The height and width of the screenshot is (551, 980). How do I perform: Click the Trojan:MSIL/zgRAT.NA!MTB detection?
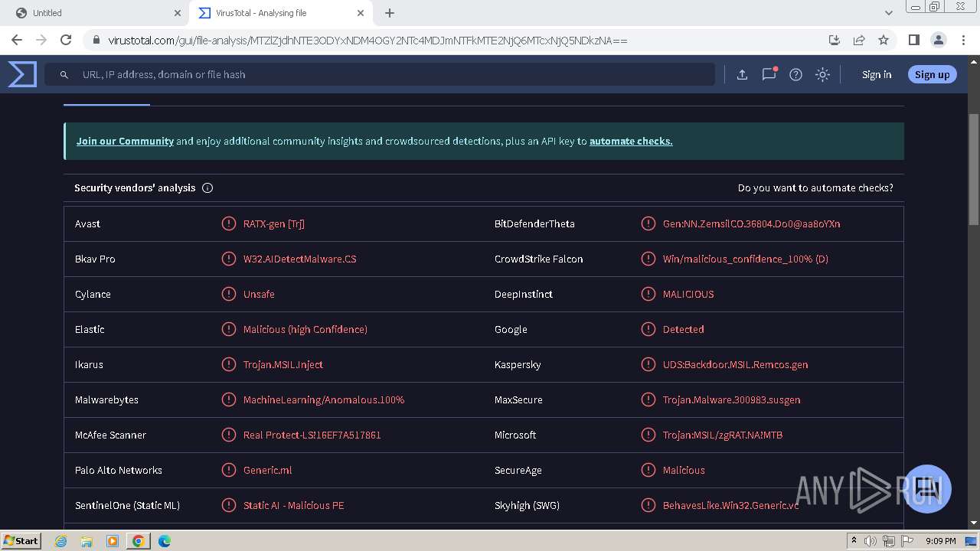(x=723, y=435)
